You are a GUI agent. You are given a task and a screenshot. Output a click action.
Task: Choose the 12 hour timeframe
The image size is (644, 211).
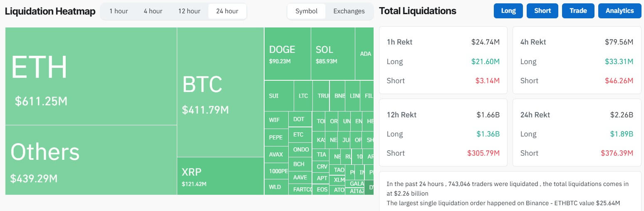[189, 11]
